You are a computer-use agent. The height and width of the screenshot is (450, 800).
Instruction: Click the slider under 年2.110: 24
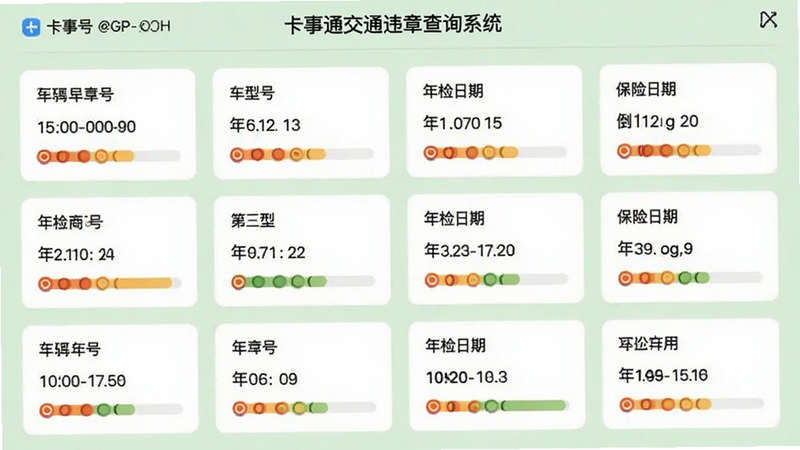coord(109,283)
